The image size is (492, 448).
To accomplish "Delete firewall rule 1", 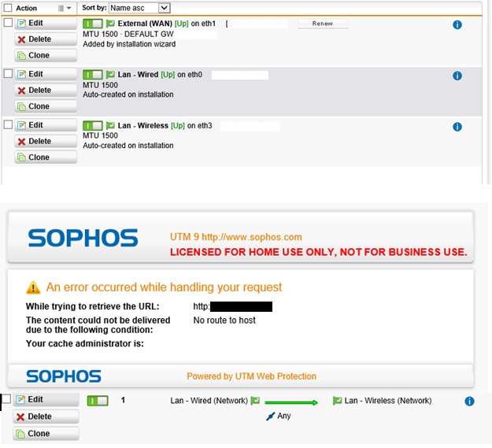I will (x=46, y=417).
